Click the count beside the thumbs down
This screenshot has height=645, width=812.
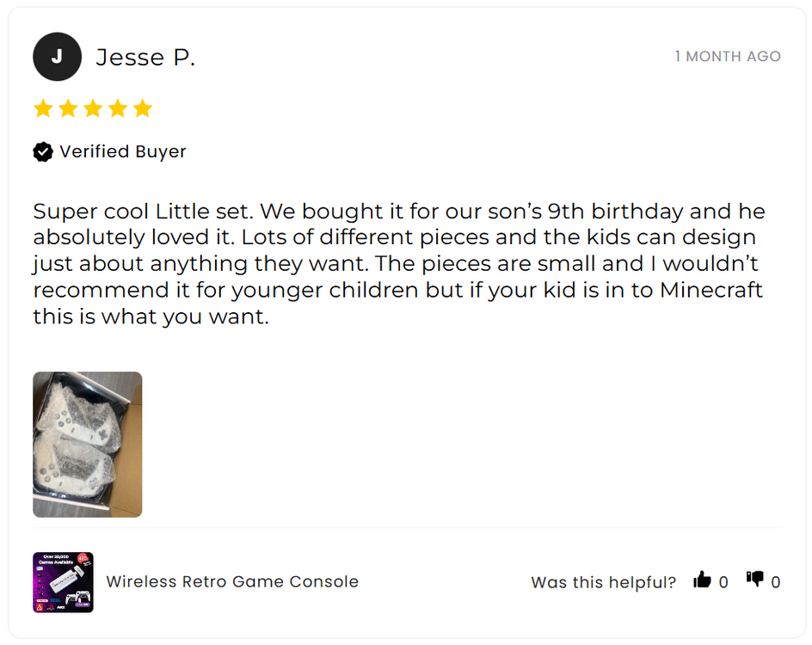(775, 582)
